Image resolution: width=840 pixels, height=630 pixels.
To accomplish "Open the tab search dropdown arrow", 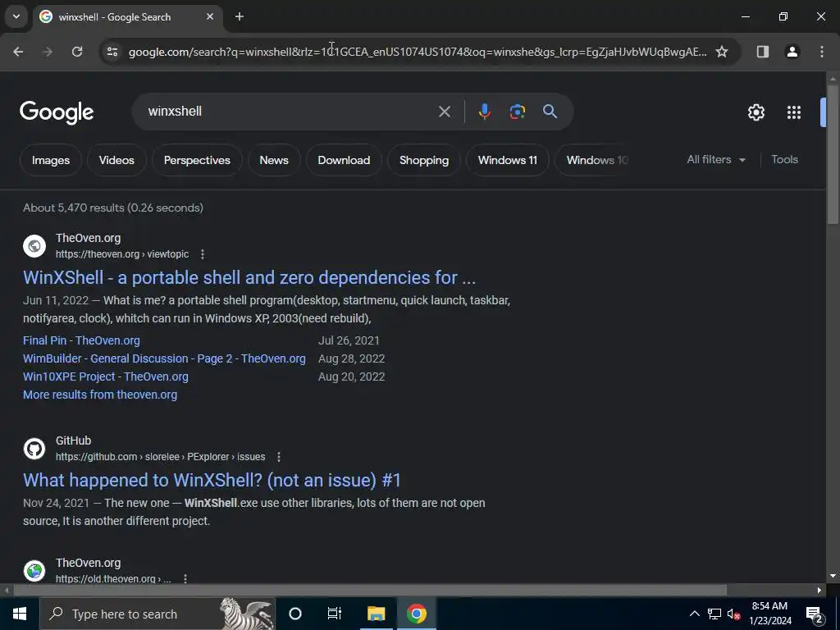I will [16, 16].
